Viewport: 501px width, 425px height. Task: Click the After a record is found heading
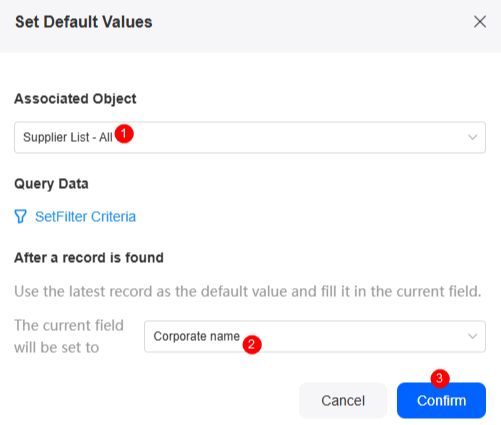pos(89,258)
